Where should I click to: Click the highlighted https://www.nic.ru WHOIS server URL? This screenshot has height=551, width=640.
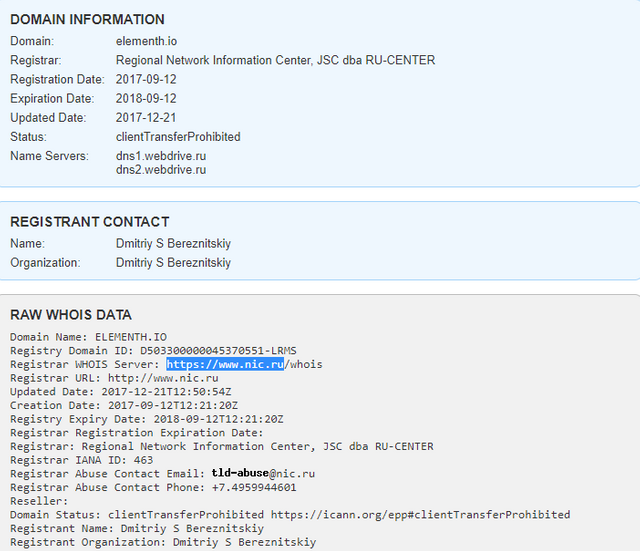226,365
